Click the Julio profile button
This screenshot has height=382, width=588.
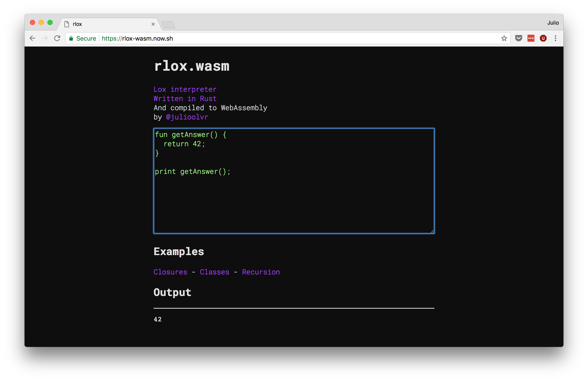pos(553,23)
